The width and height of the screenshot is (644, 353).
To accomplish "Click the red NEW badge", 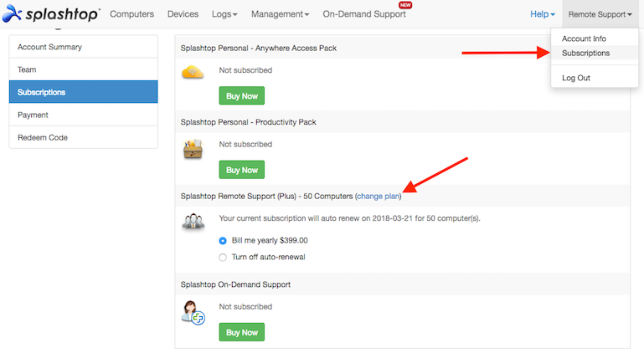I will tap(405, 5).
